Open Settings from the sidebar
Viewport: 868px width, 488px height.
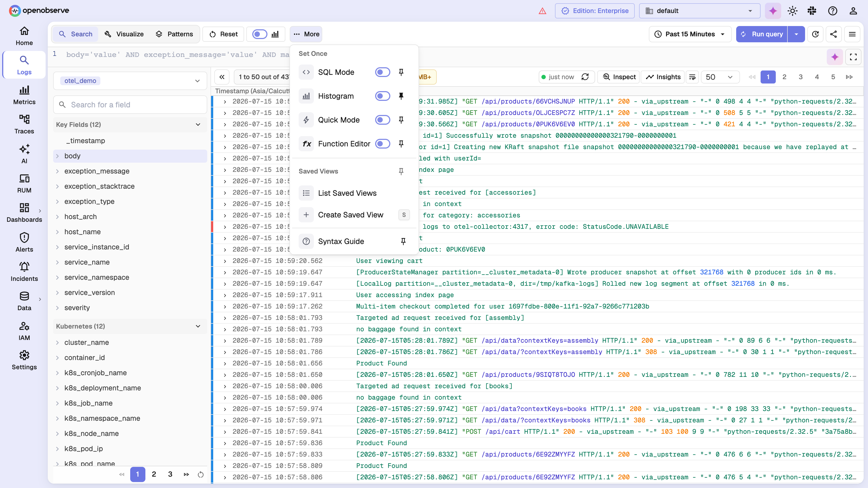[24, 360]
